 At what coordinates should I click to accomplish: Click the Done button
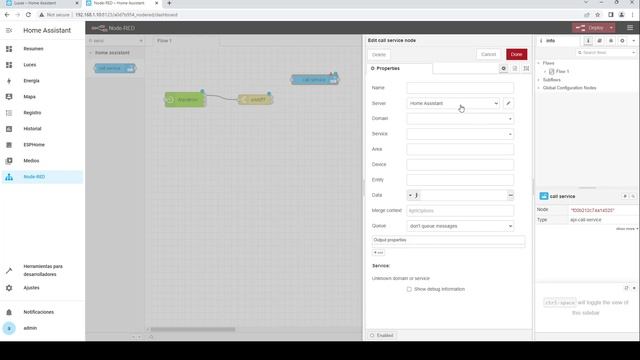click(516, 54)
